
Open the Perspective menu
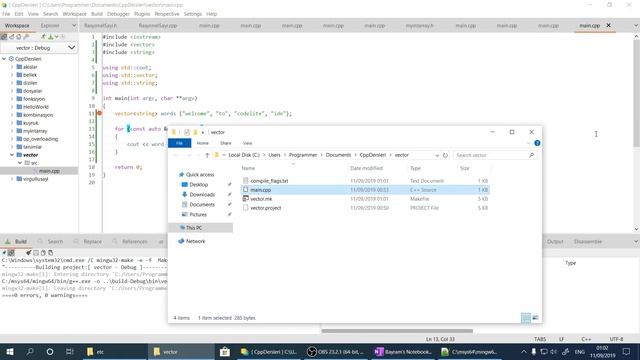point(167,14)
